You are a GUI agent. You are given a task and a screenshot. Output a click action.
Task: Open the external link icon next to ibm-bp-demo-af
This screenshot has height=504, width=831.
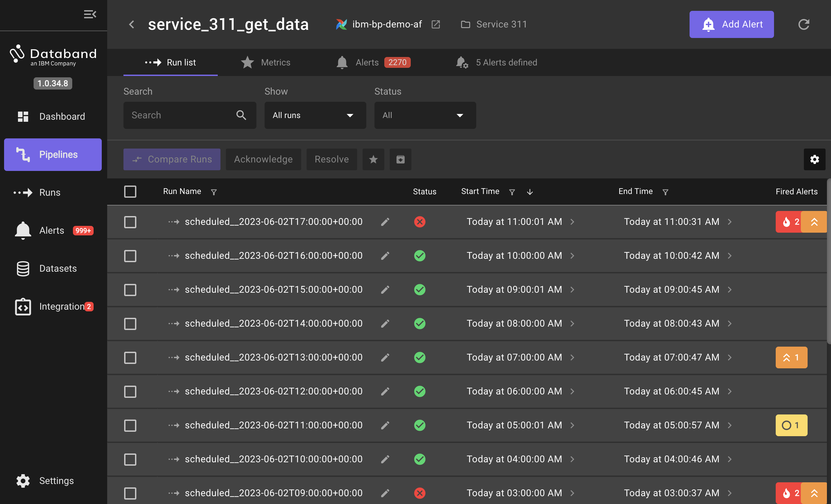436,24
